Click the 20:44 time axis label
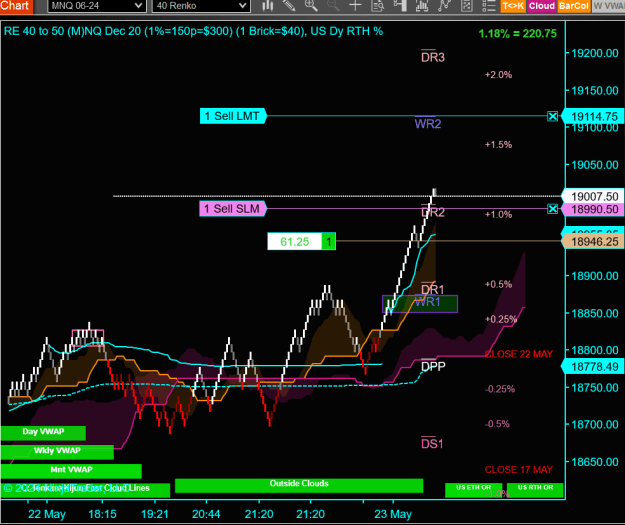625x525 pixels. [206, 514]
